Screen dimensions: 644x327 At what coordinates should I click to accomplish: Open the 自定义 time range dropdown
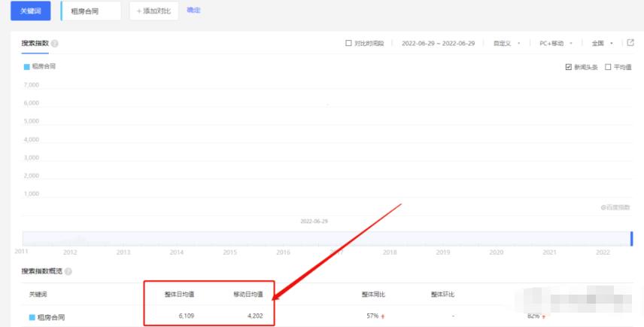(506, 43)
